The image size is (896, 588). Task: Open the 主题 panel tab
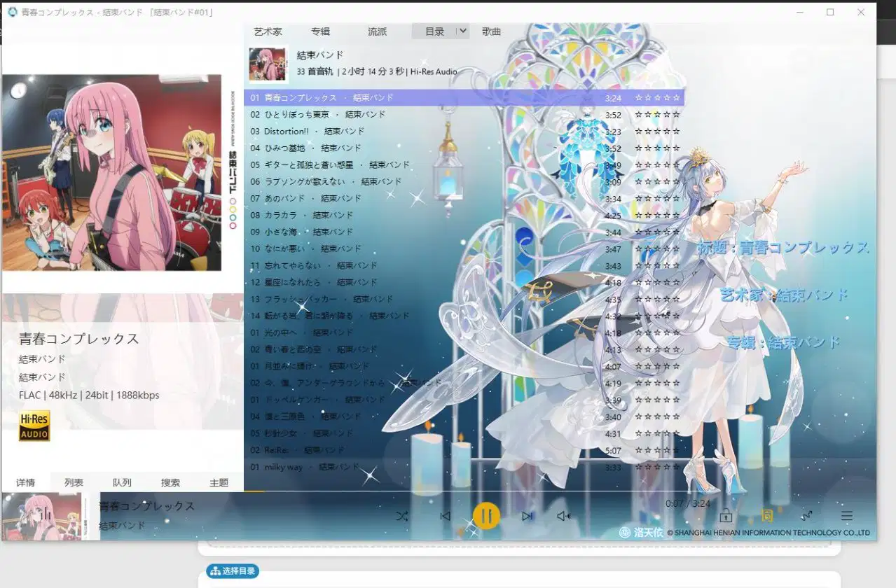coord(219,482)
